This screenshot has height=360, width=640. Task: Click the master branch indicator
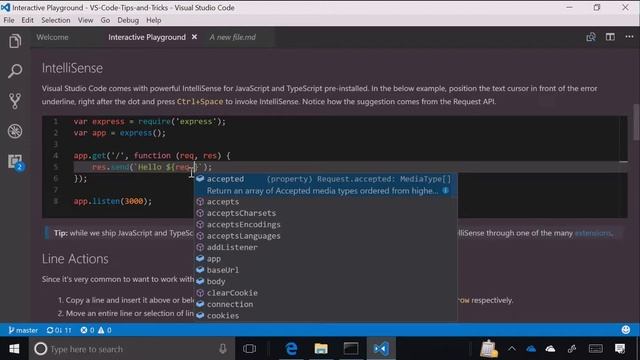click(23, 330)
